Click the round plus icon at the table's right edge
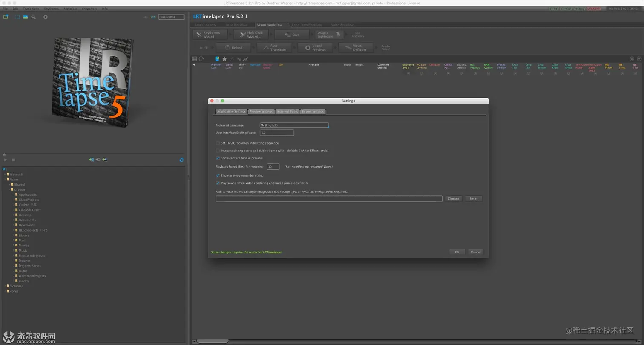Screen dimensions: 644x345 (x=639, y=59)
